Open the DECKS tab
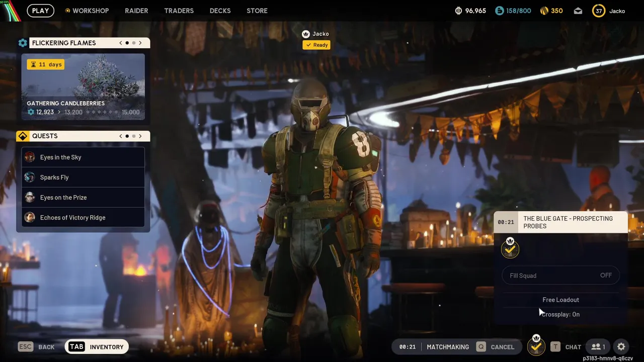644x362 pixels. pyautogui.click(x=220, y=11)
